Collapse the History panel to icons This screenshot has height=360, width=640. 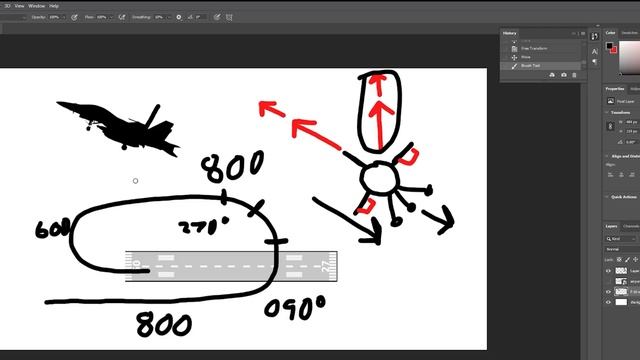tap(574, 33)
